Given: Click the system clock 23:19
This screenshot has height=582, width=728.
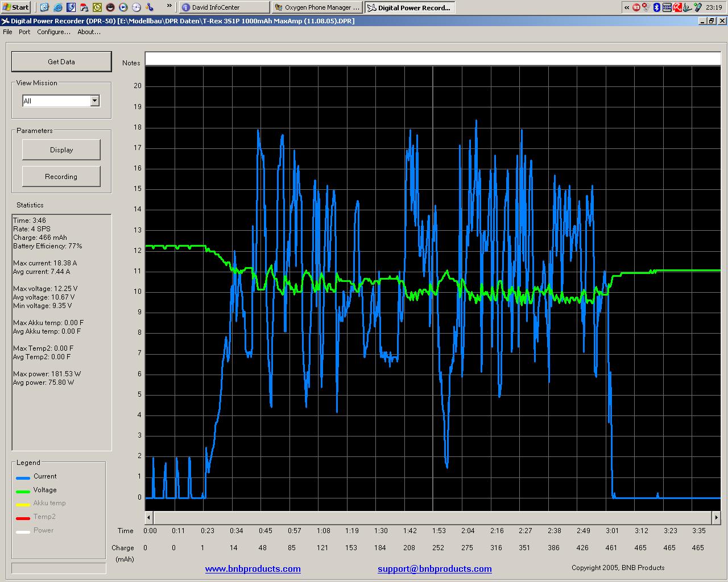Looking at the screenshot, I should pyautogui.click(x=714, y=7).
